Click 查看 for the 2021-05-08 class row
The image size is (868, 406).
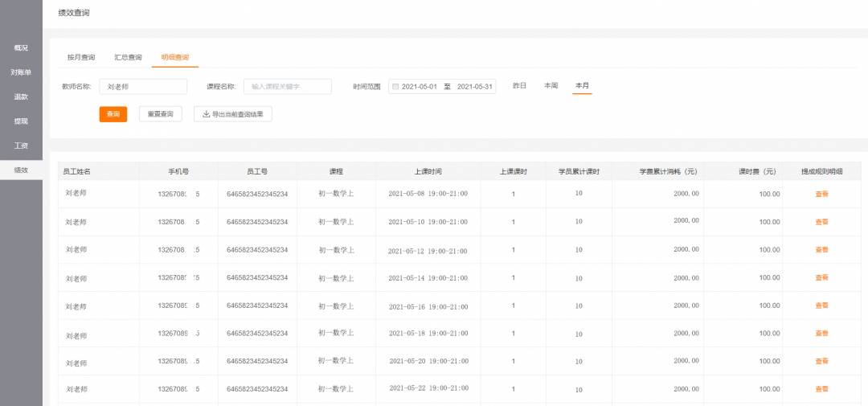pos(821,194)
